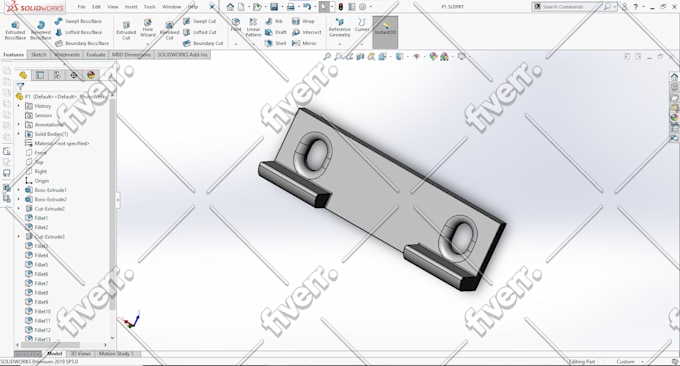Screen dimensions: 680x366
Task: Select Material <not specified> item
Action: tap(57, 144)
